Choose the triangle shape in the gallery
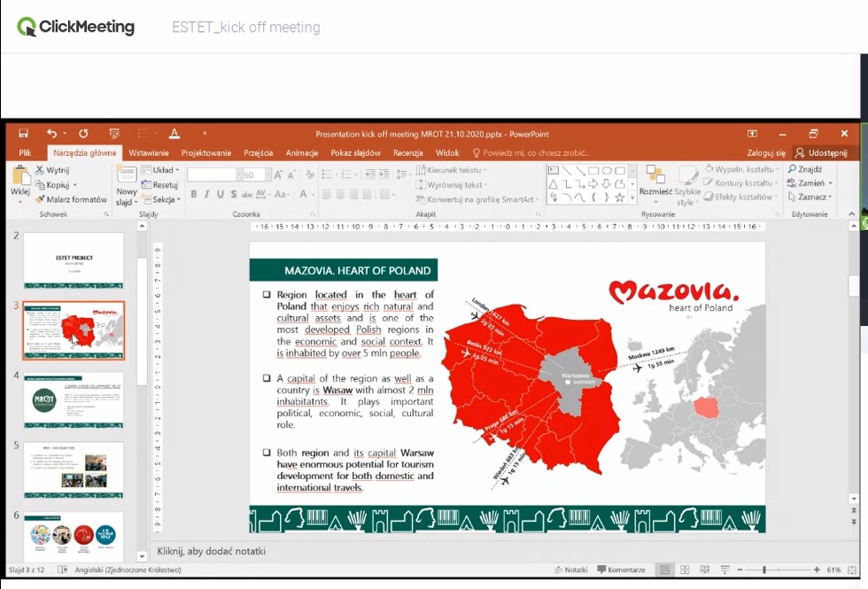868x589 pixels. click(553, 184)
